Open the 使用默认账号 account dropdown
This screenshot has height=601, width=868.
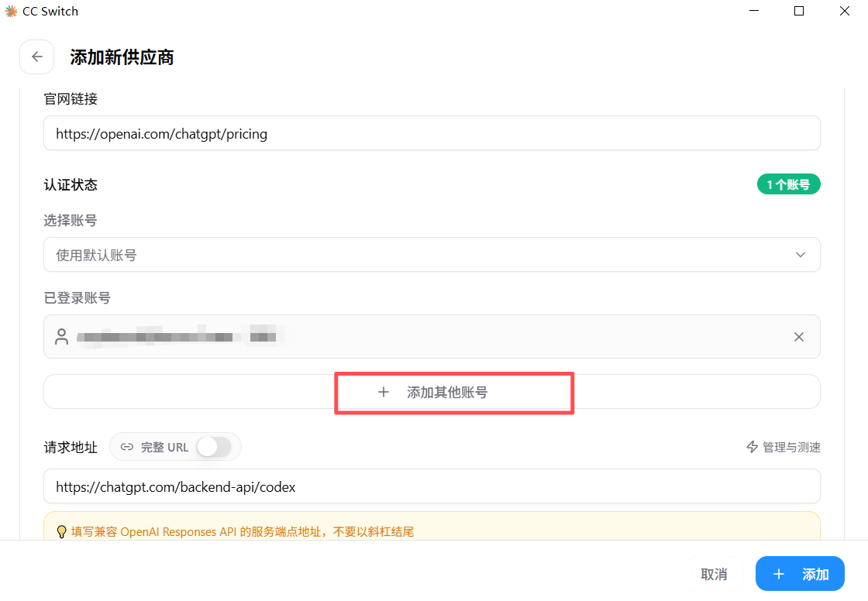432,255
